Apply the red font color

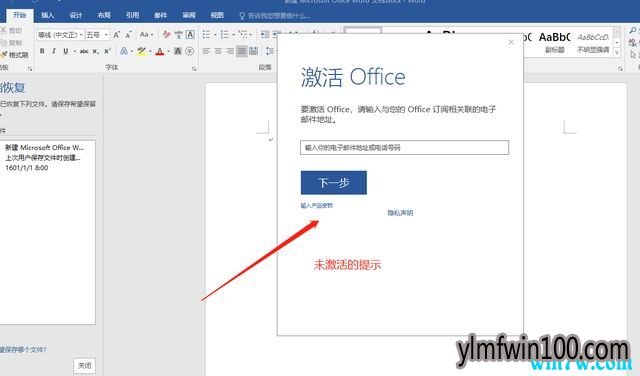160,51
